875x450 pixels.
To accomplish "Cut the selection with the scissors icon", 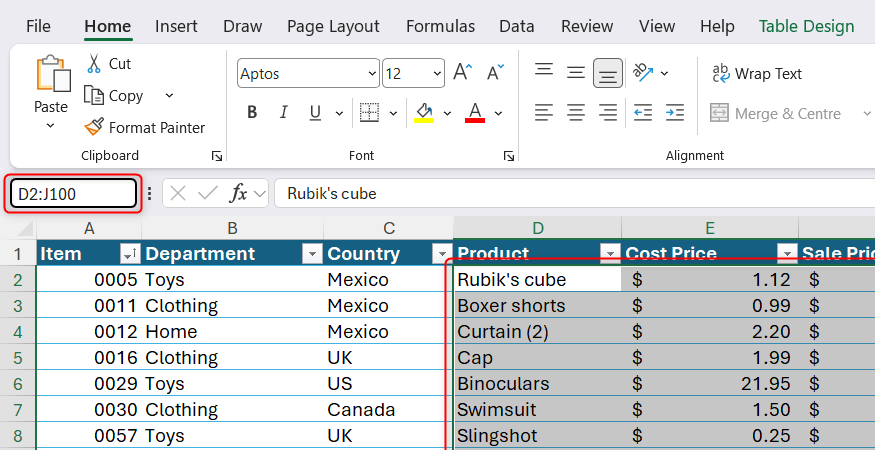I will tap(93, 64).
